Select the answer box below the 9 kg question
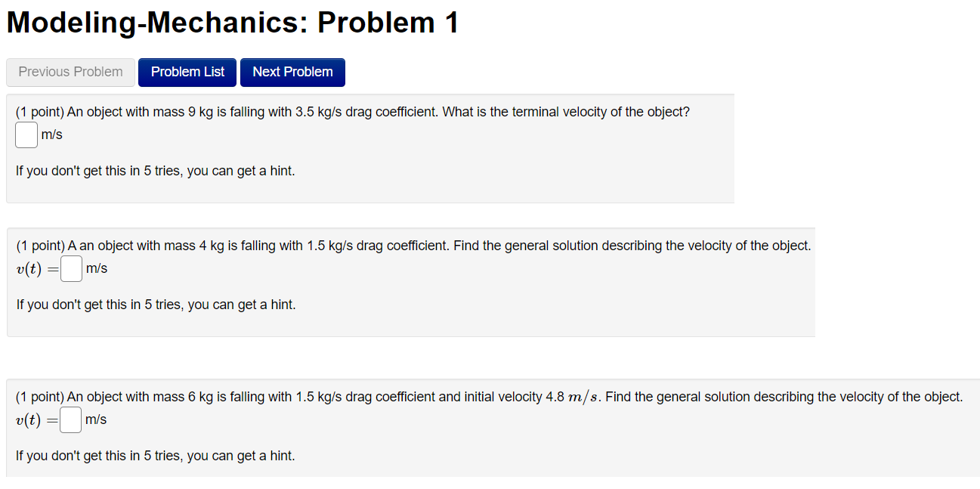The width and height of the screenshot is (980, 489). click(26, 135)
